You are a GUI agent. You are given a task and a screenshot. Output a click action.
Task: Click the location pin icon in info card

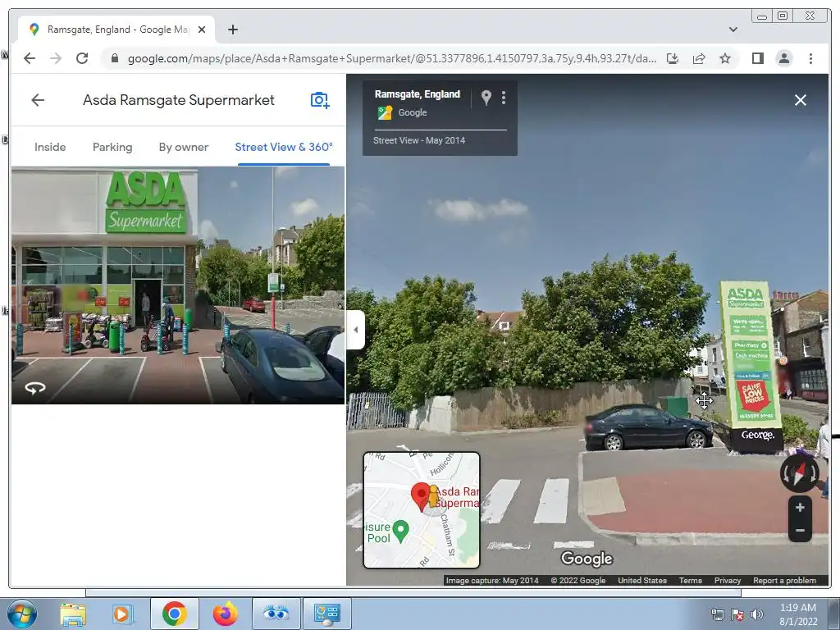486,98
